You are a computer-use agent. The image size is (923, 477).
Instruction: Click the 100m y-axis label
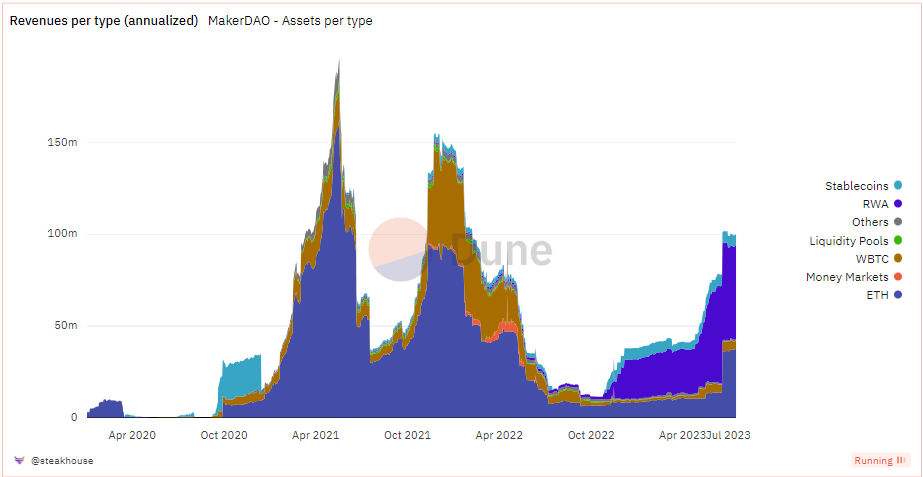coord(62,234)
